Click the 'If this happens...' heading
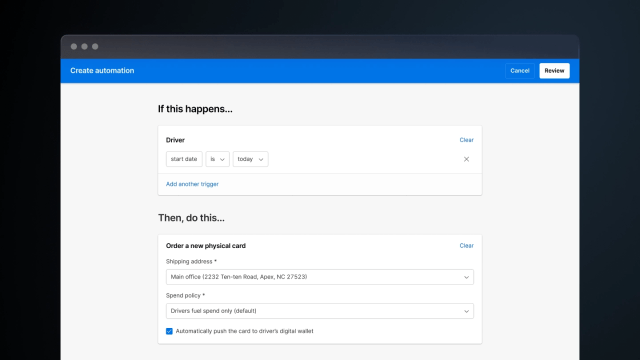The height and width of the screenshot is (360, 640). pos(195,109)
